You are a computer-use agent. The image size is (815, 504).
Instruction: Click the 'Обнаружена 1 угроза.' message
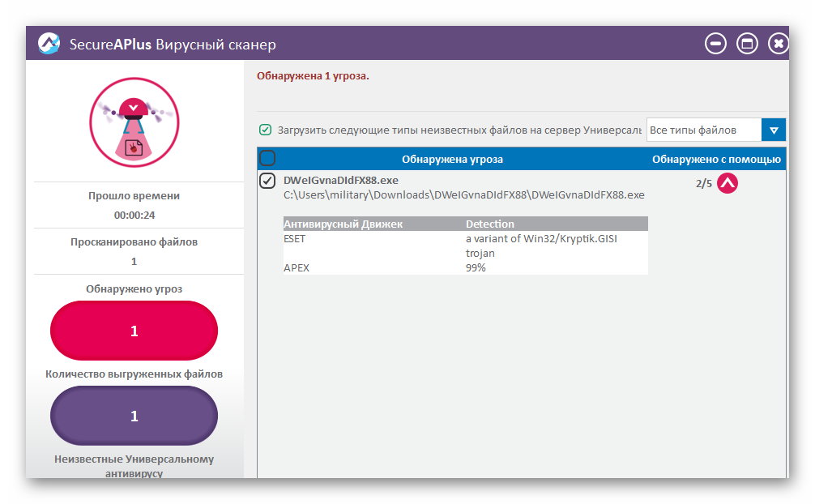[313, 76]
